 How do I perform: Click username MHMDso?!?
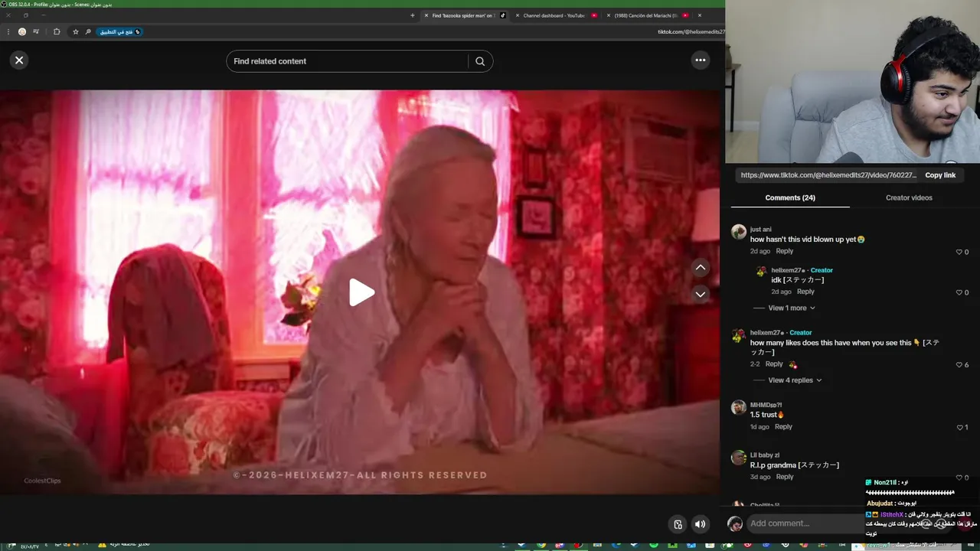[x=766, y=405]
